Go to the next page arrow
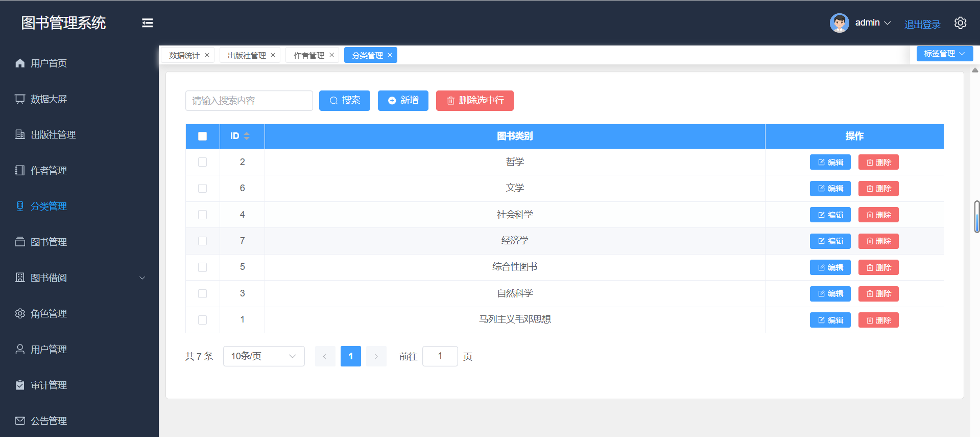This screenshot has width=980, height=437. [376, 356]
